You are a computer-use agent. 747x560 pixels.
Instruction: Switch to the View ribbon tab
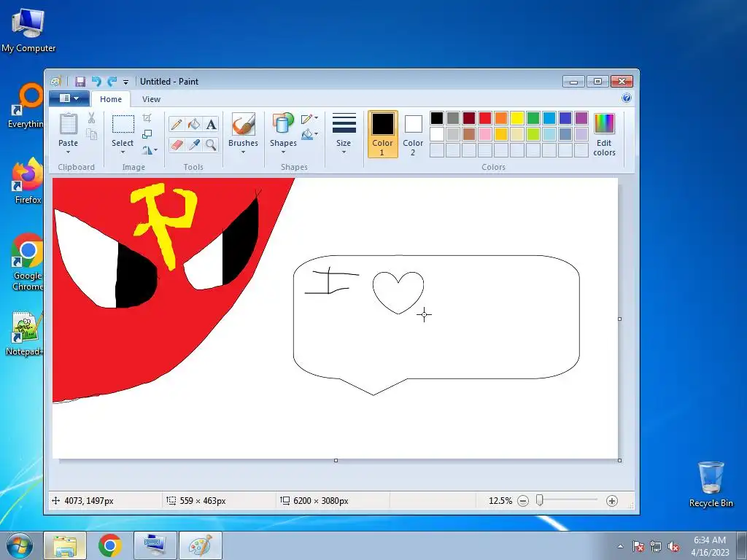pos(151,99)
